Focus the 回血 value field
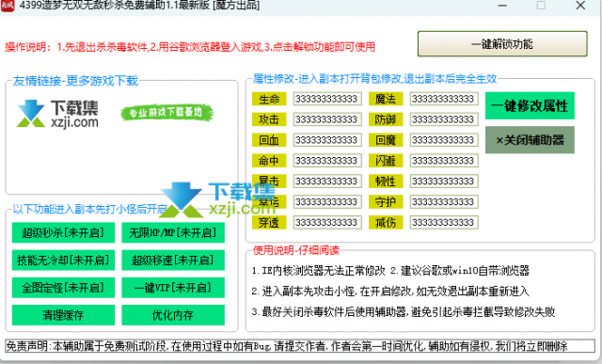The image size is (602, 364). [327, 140]
